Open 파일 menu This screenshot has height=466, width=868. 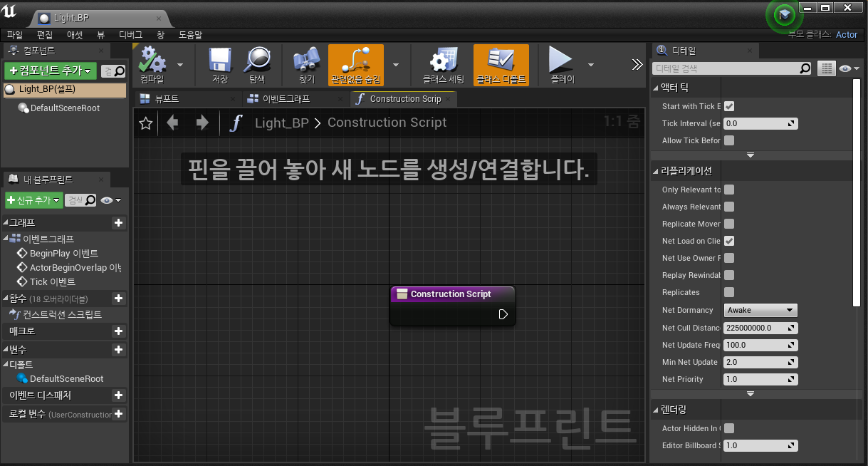pyautogui.click(x=15, y=34)
